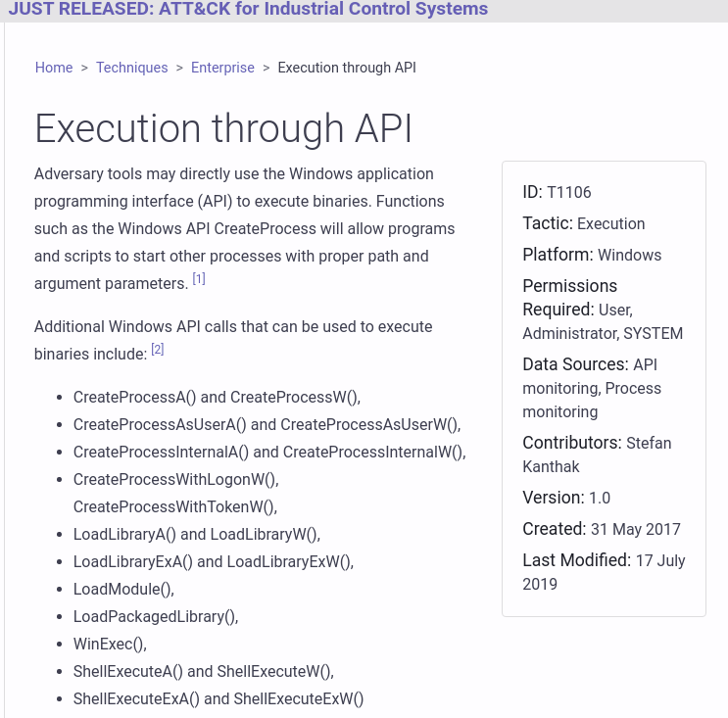Navigate to the Enterprise breadcrumb
The image size is (728, 718).
coord(222,68)
